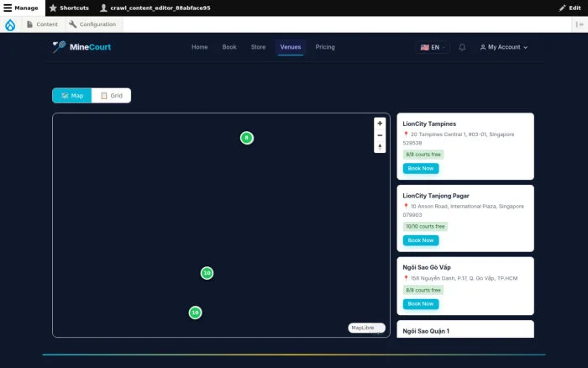Viewport: 588px width, 368px height.
Task: Book Now at Ngôi Sao Gò Vấp
Action: (421, 304)
